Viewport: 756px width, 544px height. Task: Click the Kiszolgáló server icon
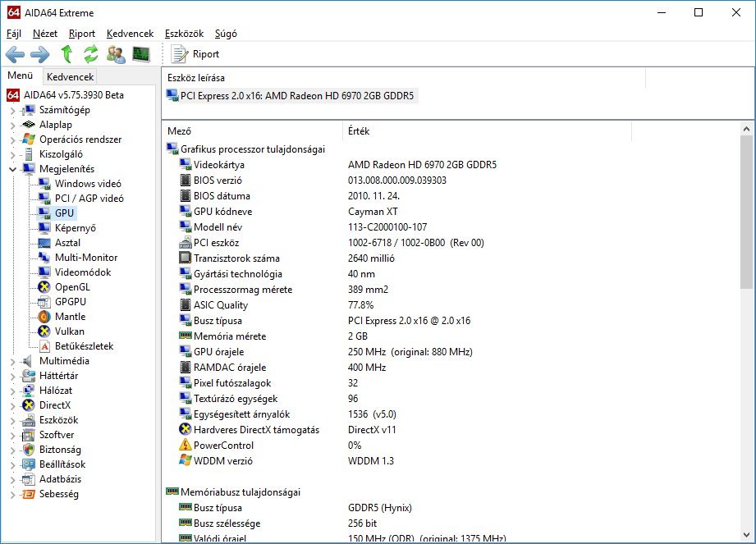pos(29,154)
